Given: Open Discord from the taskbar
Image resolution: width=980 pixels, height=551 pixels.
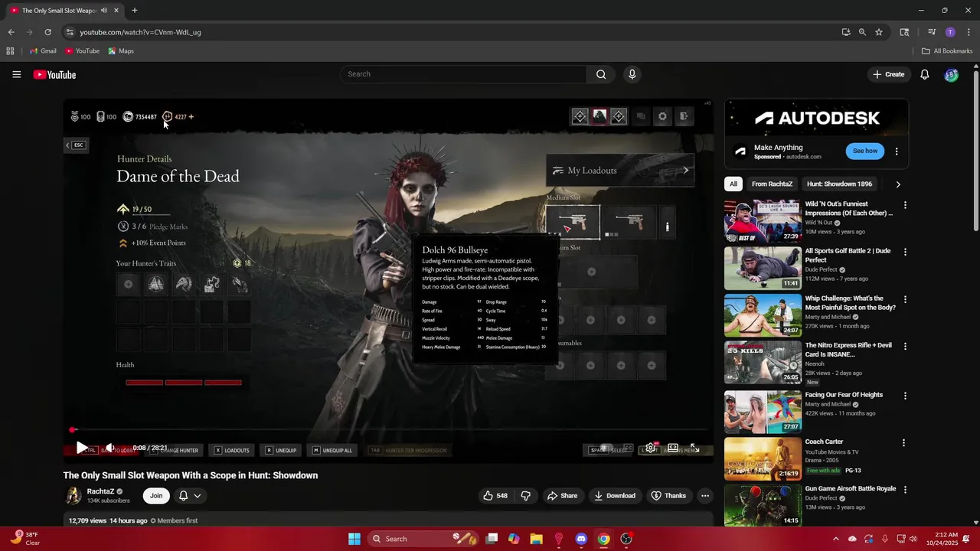Looking at the screenshot, I should click(580, 539).
